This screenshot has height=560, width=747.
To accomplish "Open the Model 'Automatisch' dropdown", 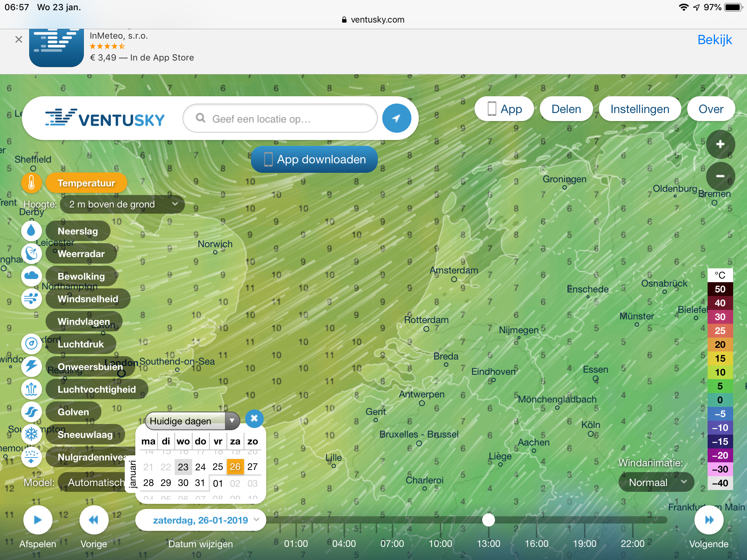I will click(x=96, y=482).
